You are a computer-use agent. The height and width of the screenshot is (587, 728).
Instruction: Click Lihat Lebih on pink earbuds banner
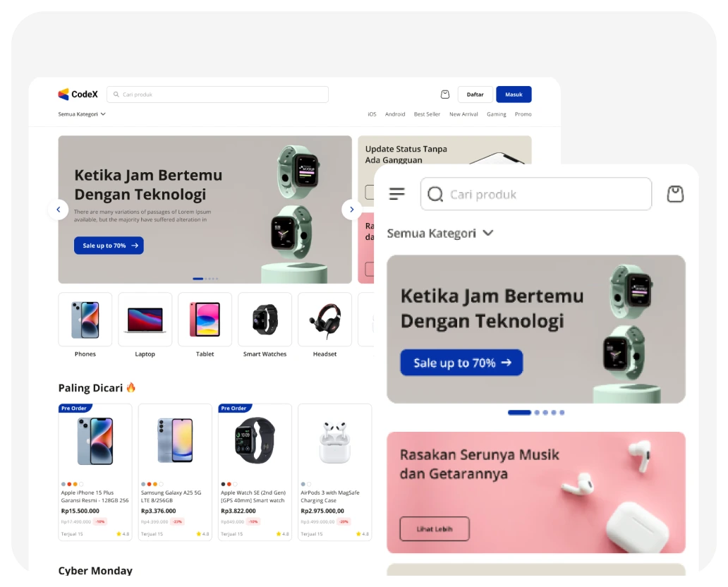click(x=434, y=528)
